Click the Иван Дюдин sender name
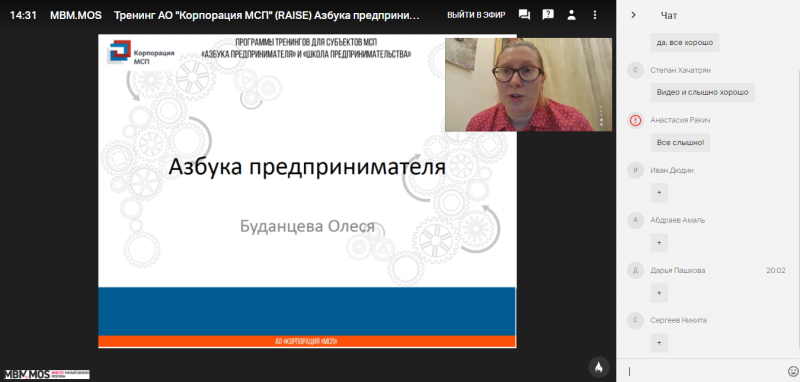800x382 pixels. pos(672,170)
